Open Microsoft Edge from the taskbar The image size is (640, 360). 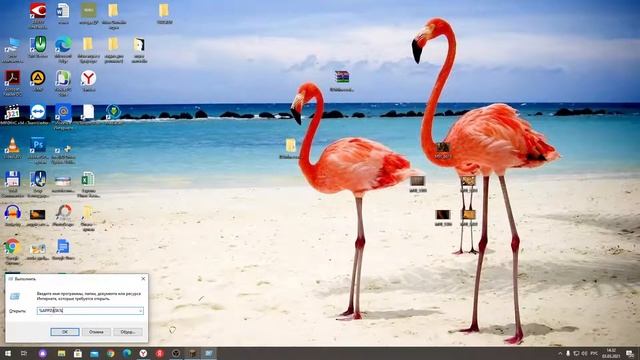[x=127, y=353]
